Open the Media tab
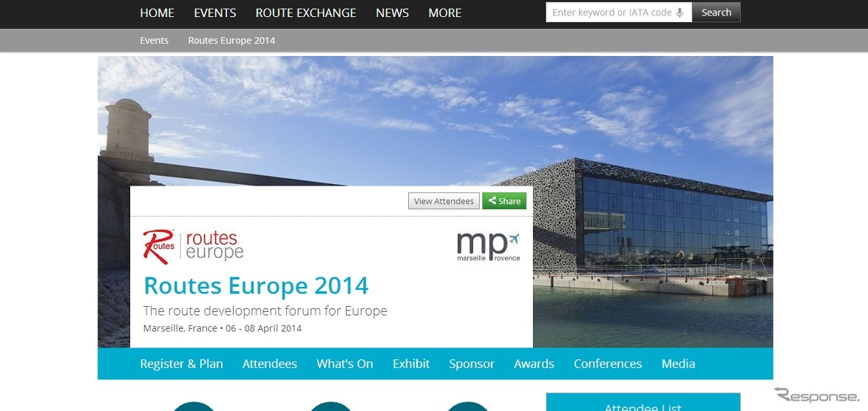 (x=678, y=364)
